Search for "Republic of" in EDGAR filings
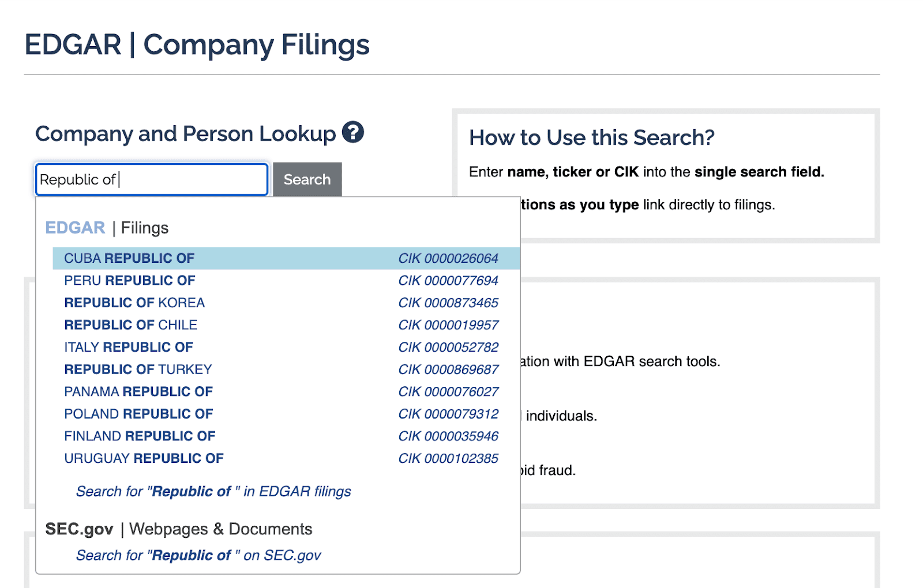 [x=213, y=491]
